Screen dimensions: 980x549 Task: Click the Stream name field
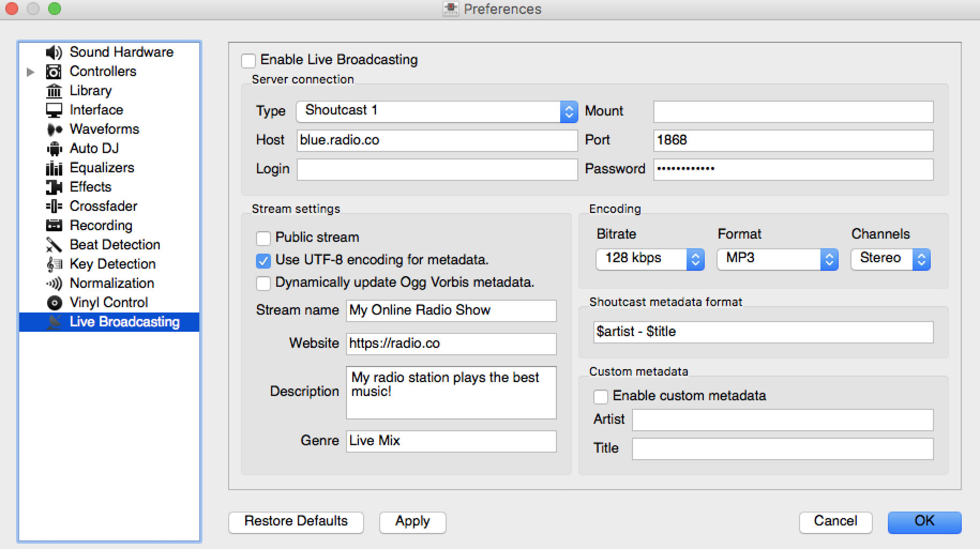click(x=451, y=310)
